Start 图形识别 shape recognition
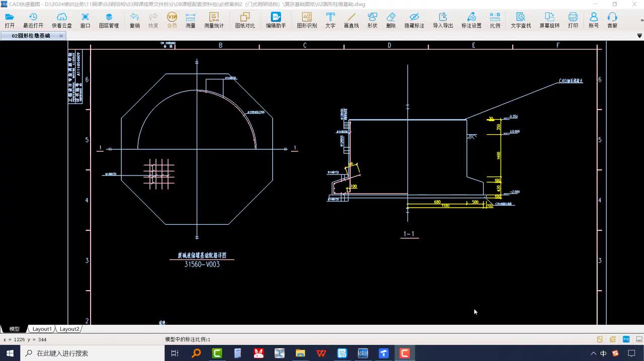 pyautogui.click(x=306, y=21)
